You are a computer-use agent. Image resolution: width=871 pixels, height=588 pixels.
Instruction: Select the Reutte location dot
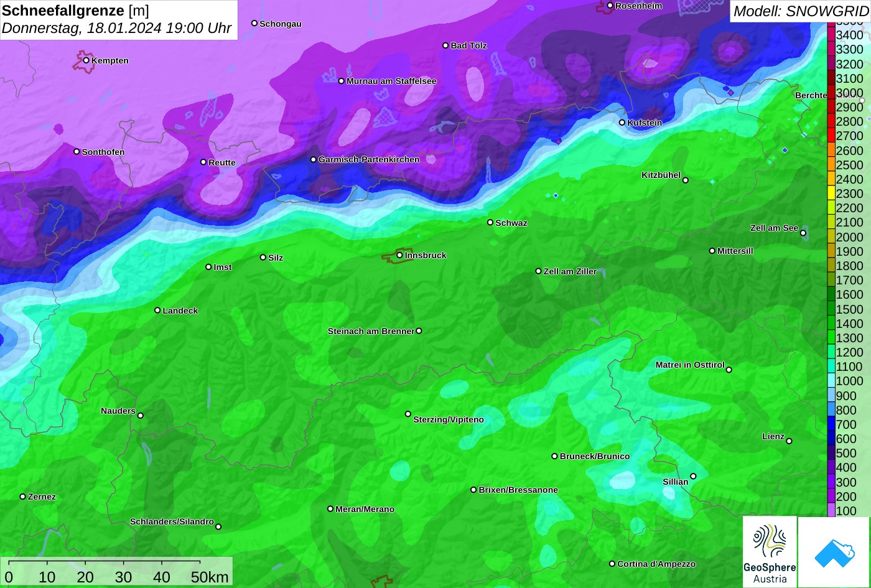click(203, 162)
